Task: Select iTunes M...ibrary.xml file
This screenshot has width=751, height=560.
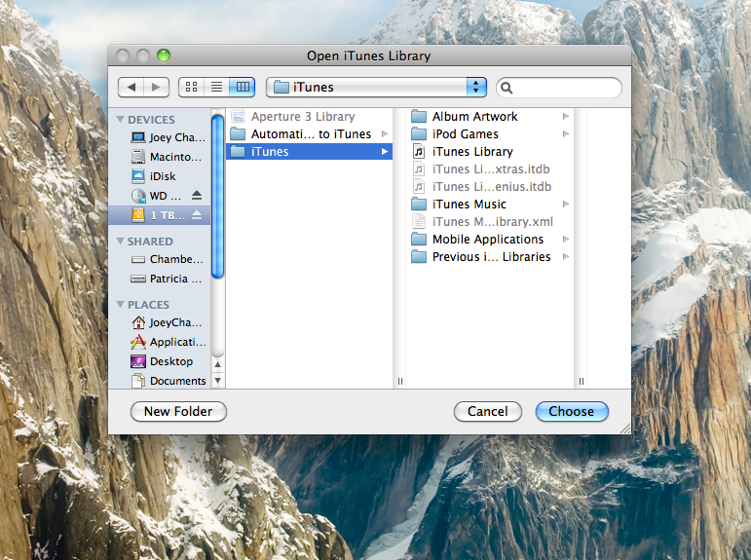Action: [x=491, y=222]
